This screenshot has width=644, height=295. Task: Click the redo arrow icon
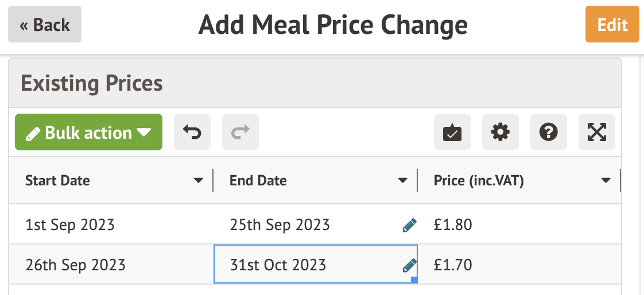tap(240, 133)
